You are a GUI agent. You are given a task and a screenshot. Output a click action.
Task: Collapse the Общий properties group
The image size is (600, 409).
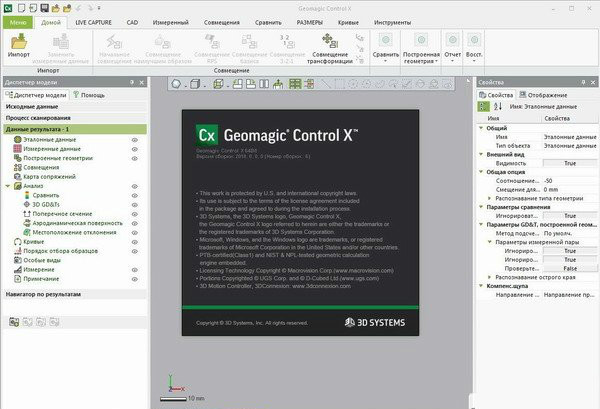click(x=481, y=128)
